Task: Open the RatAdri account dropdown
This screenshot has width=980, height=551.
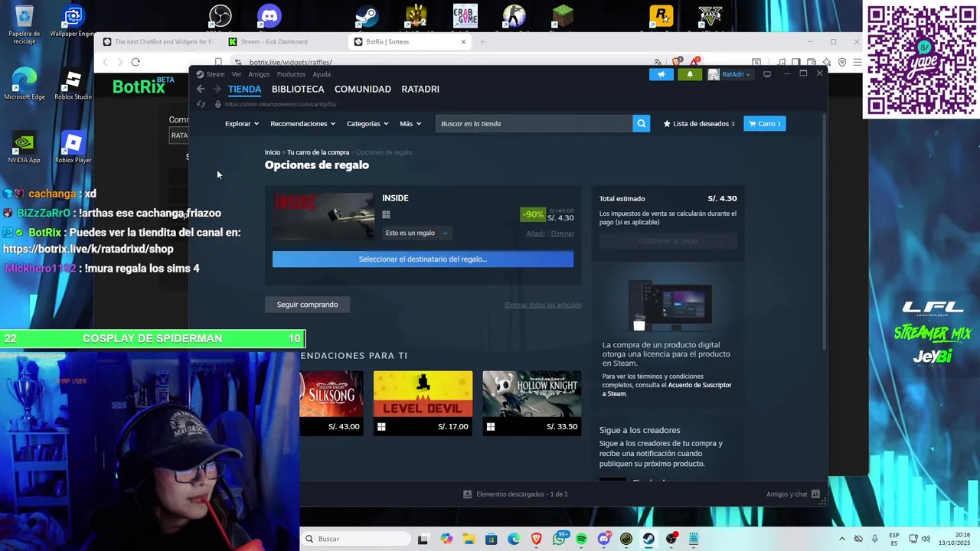Action: [x=729, y=74]
